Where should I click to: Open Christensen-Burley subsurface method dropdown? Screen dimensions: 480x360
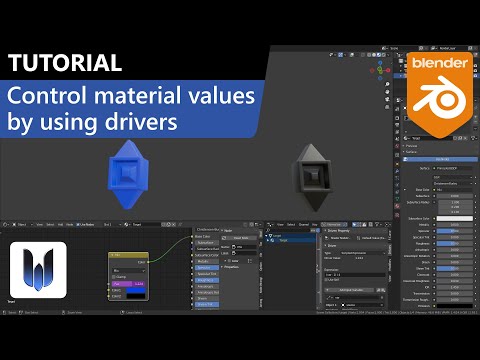[453, 183]
